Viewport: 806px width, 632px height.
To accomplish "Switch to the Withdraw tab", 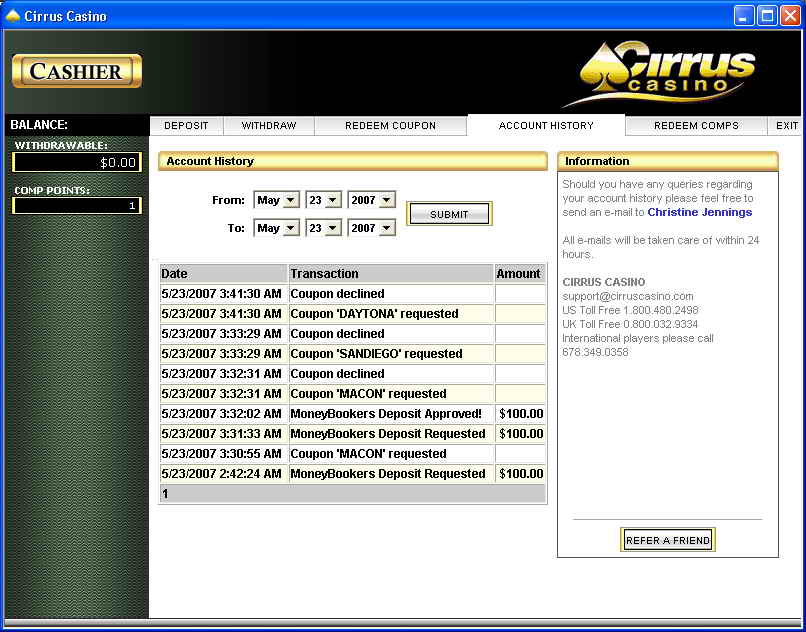I will tap(269, 125).
